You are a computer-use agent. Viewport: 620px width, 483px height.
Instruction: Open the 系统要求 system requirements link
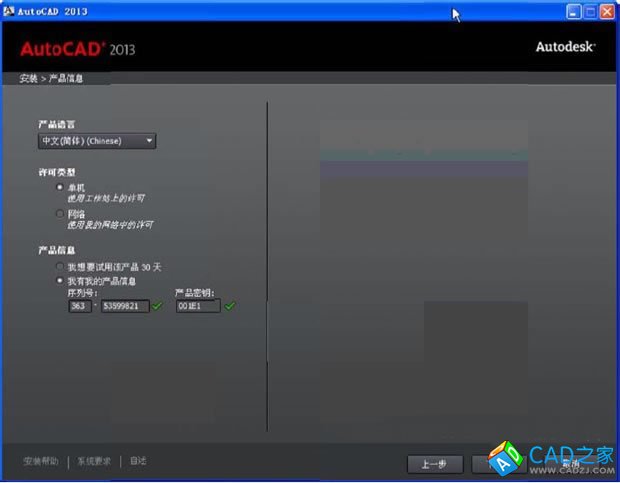tap(94, 461)
